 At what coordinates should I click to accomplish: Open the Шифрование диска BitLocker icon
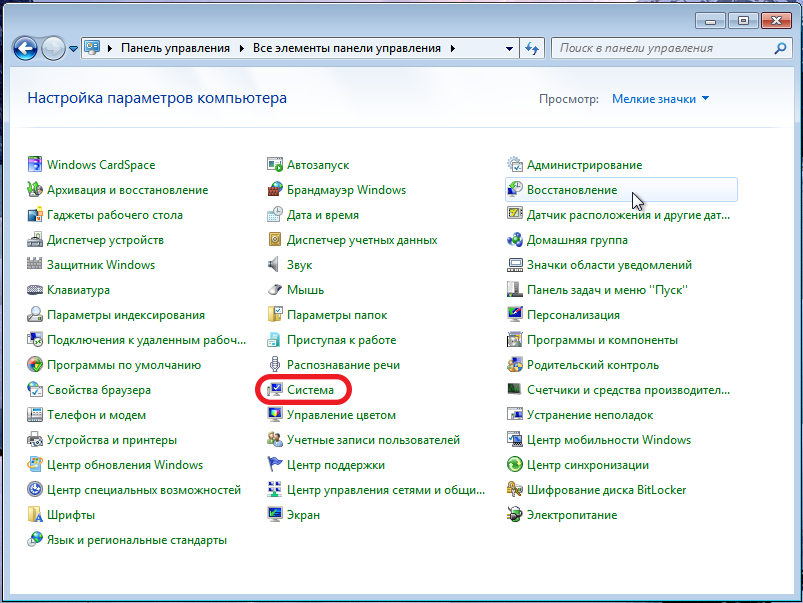coord(515,490)
